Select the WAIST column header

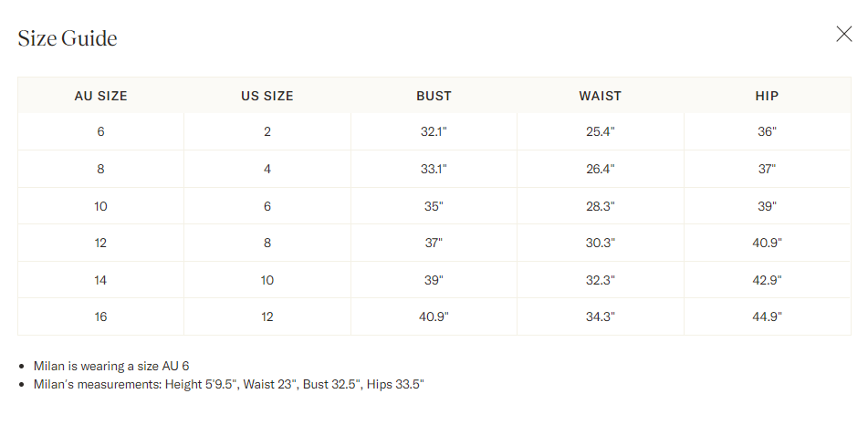click(x=601, y=96)
